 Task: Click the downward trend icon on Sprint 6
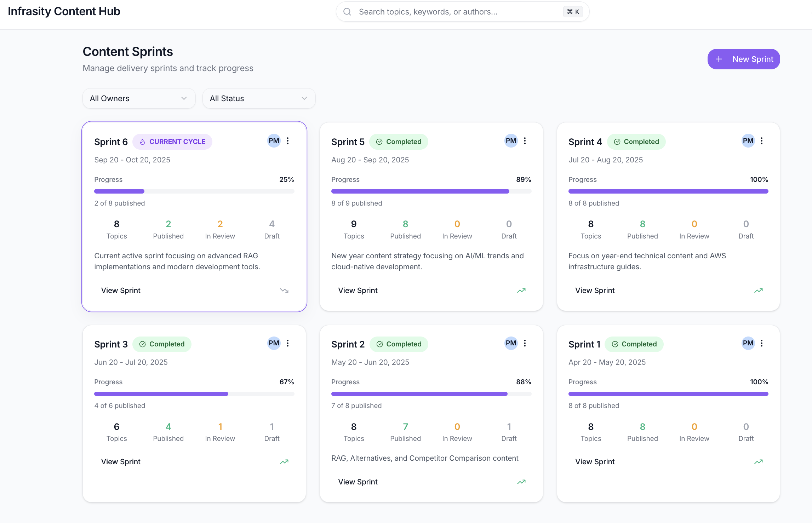pos(284,290)
